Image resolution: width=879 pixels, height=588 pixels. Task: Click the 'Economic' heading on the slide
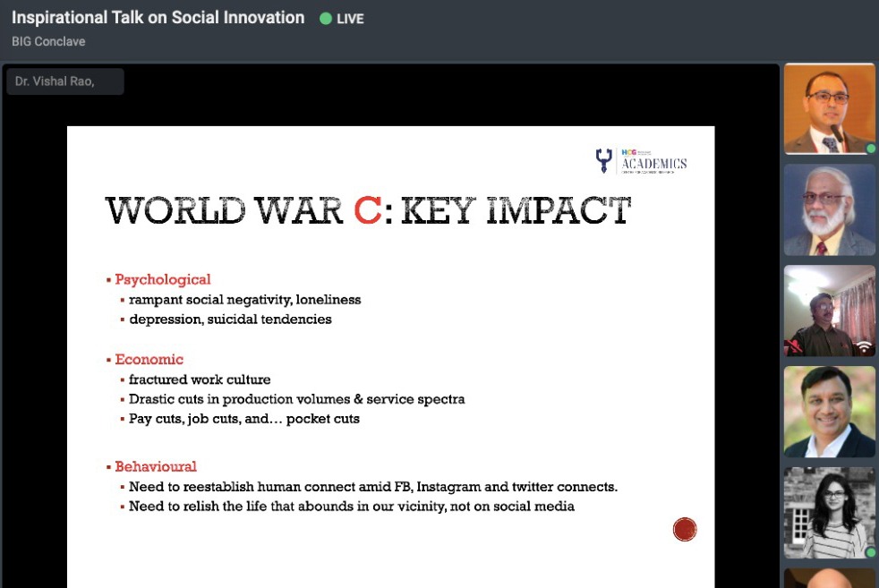(149, 360)
